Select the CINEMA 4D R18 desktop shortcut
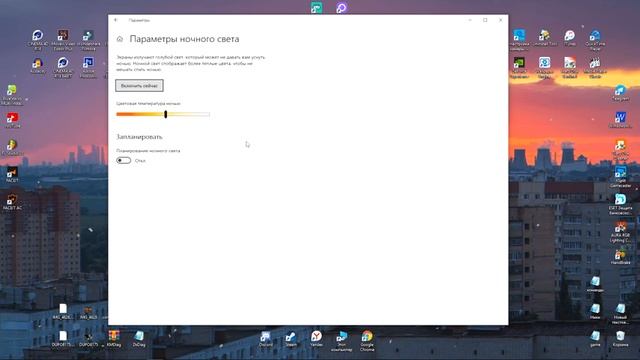The height and width of the screenshot is (360, 640). [38, 40]
